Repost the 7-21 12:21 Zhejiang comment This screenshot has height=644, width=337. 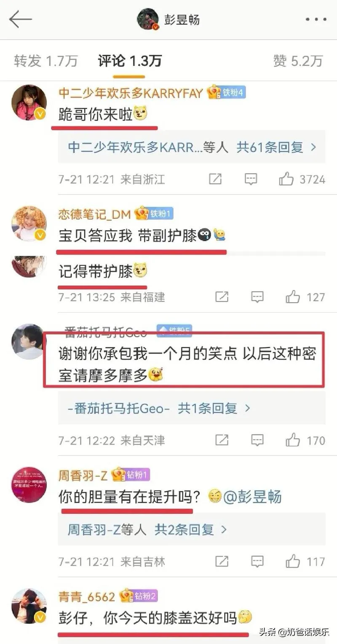[215, 179]
